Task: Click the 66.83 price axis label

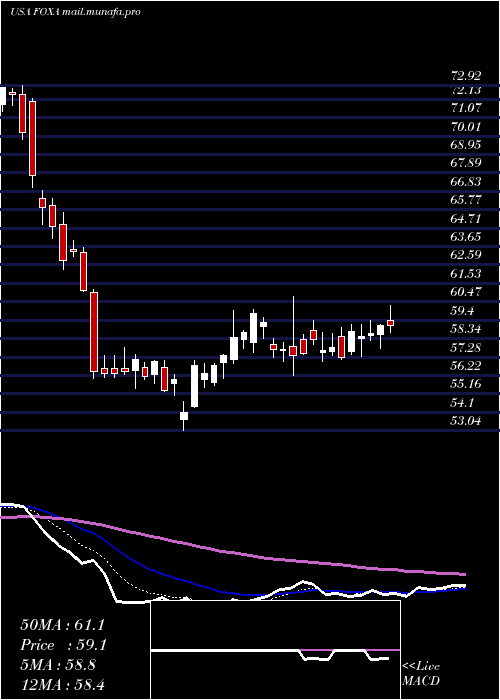Action: pos(466,182)
